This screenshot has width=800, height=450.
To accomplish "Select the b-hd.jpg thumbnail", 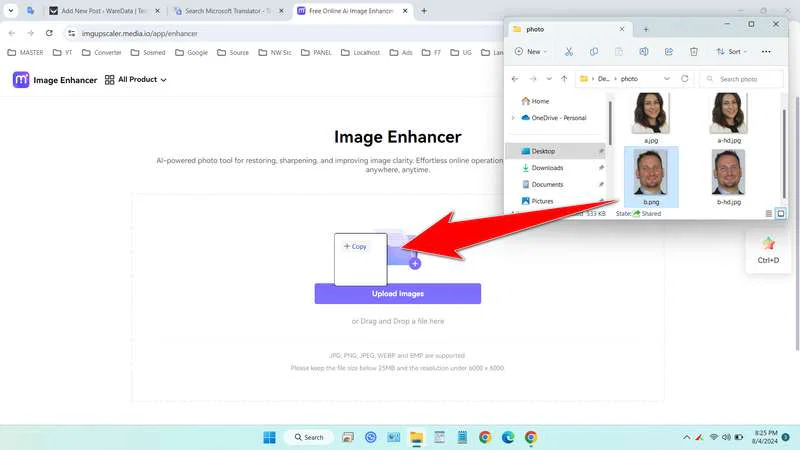I will click(x=728, y=172).
